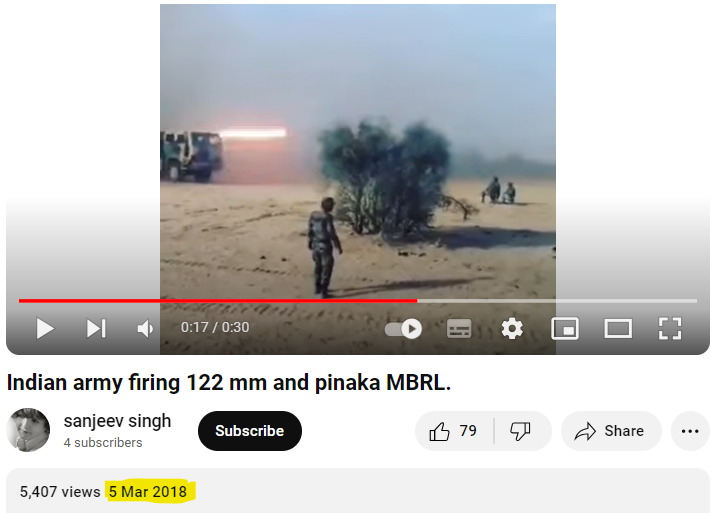Image resolution: width=711 pixels, height=513 pixels.
Task: Skip to the next video
Action: tap(96, 328)
